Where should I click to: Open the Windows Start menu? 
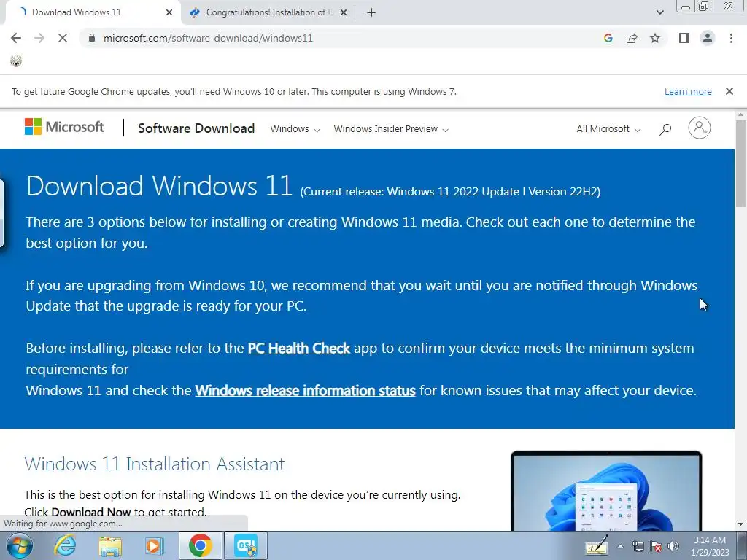click(20, 545)
